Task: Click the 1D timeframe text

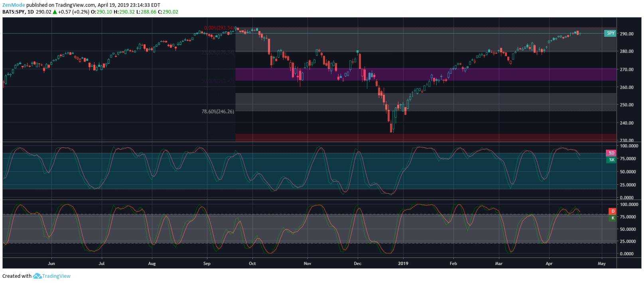Action: (31, 12)
